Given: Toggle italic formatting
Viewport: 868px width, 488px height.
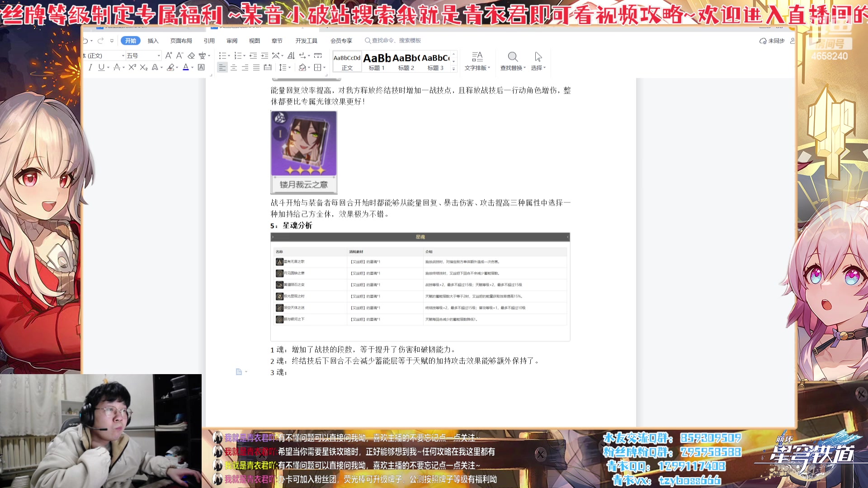Looking at the screenshot, I should (90, 67).
